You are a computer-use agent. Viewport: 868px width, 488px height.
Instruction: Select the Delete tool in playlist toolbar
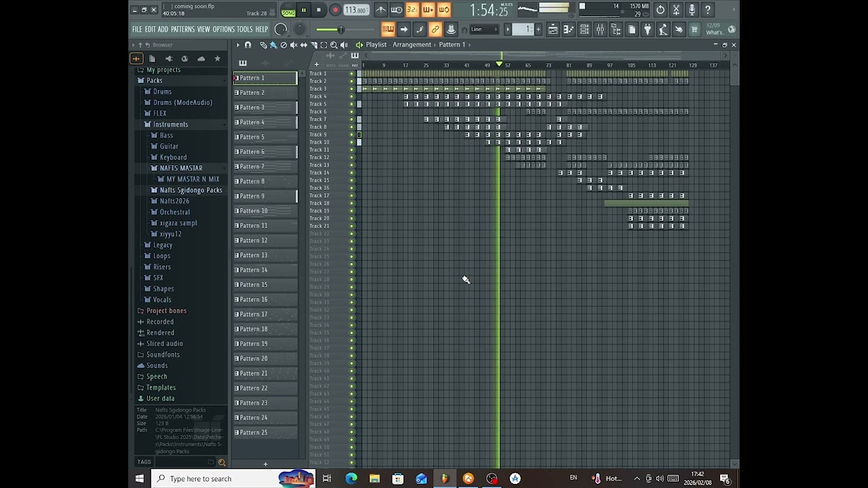point(283,45)
